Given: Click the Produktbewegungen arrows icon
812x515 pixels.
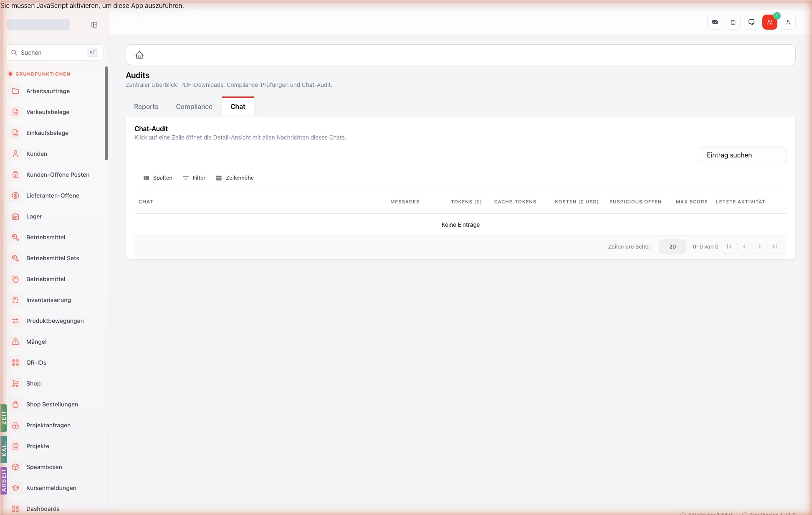Looking at the screenshot, I should (15, 321).
